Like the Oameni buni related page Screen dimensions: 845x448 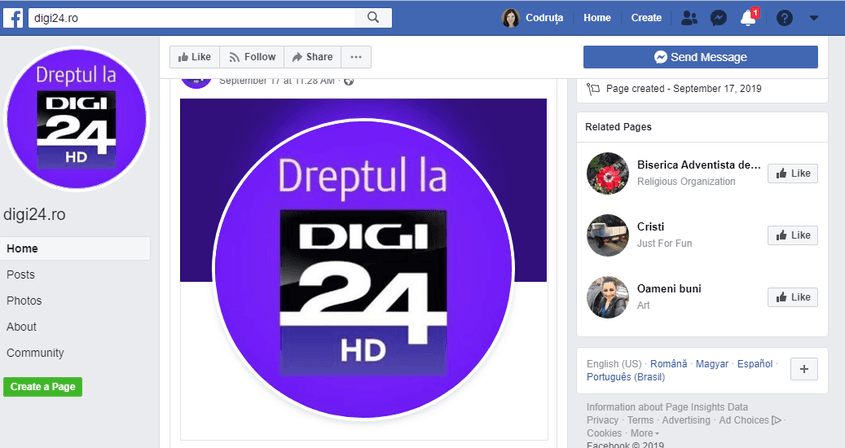792,297
